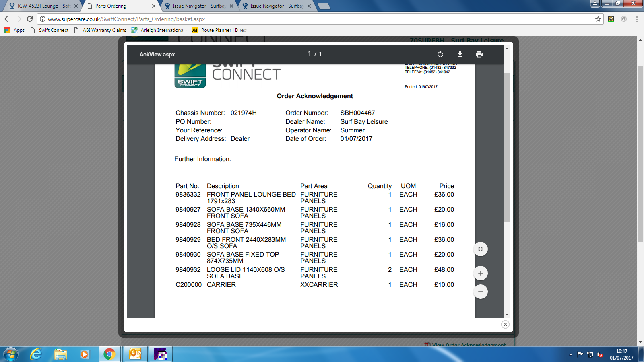Open the grid-icon application in the taskbar
The image size is (644, 362).
tap(161, 354)
